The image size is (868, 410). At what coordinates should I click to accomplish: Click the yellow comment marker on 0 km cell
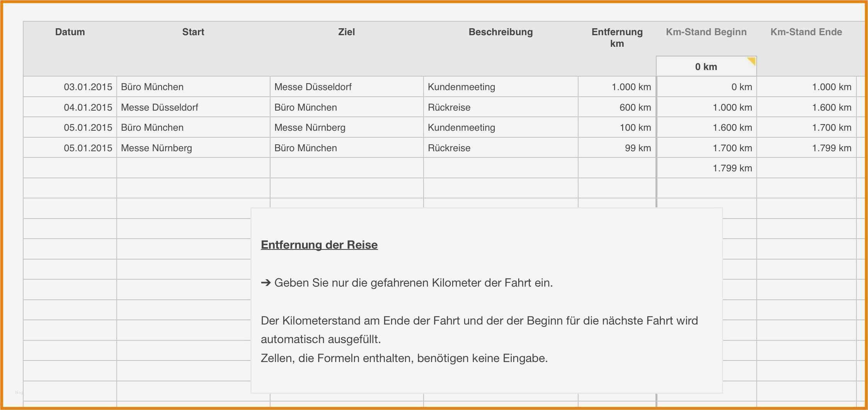[751, 61]
